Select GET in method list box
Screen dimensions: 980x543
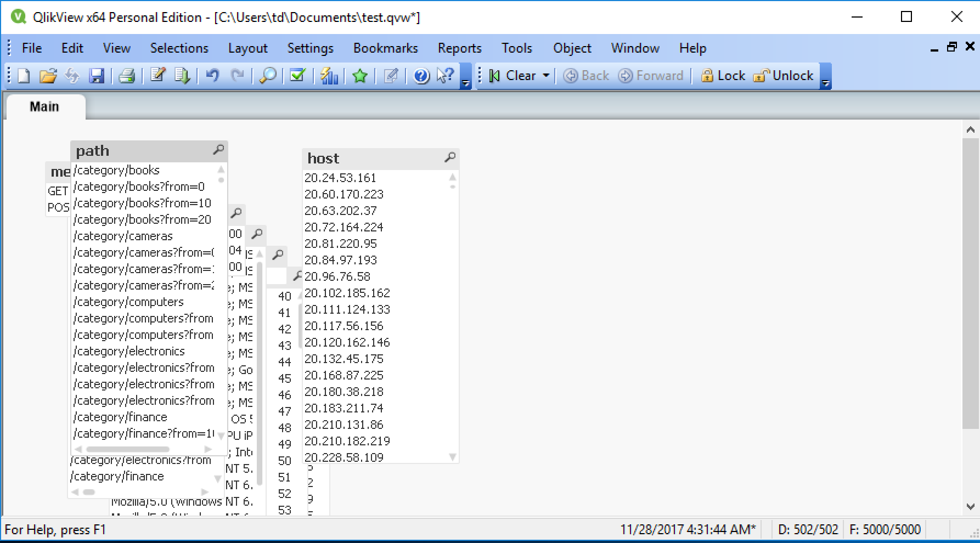(58, 191)
